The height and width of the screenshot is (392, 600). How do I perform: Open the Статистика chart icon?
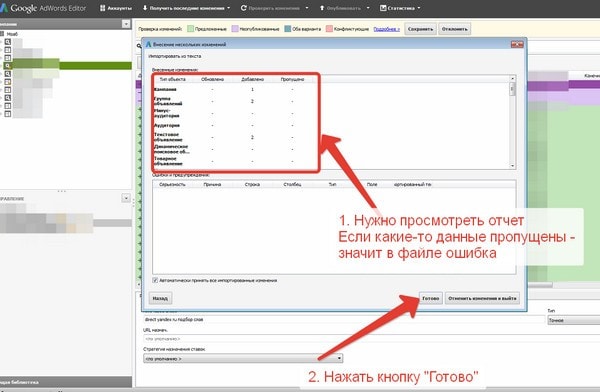tap(383, 8)
